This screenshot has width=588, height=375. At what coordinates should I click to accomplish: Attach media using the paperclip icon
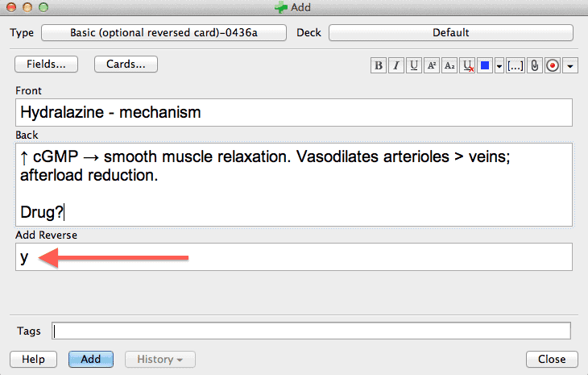tap(534, 65)
